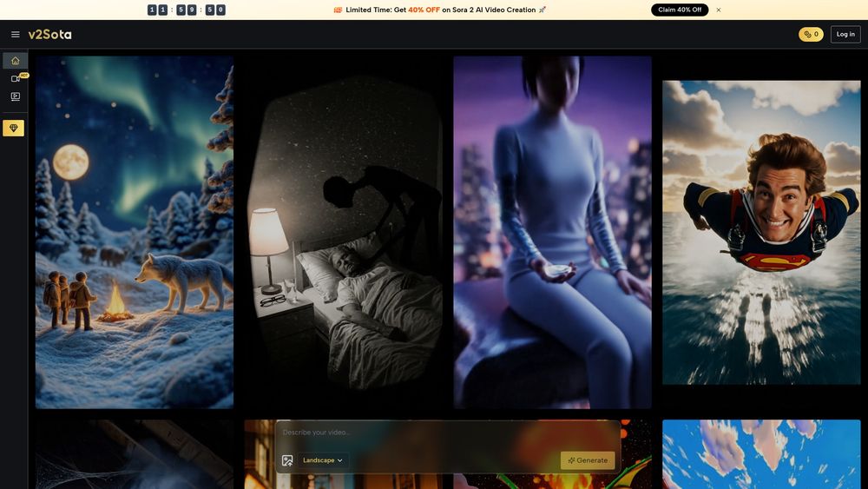Open the video library sidebar icon
This screenshot has width=868, height=489.
click(15, 96)
